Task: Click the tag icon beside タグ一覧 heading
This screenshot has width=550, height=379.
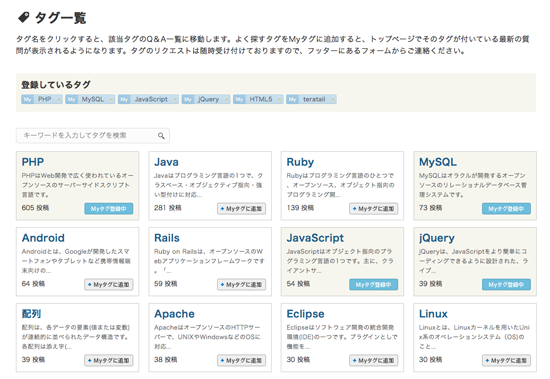Action: 24,17
